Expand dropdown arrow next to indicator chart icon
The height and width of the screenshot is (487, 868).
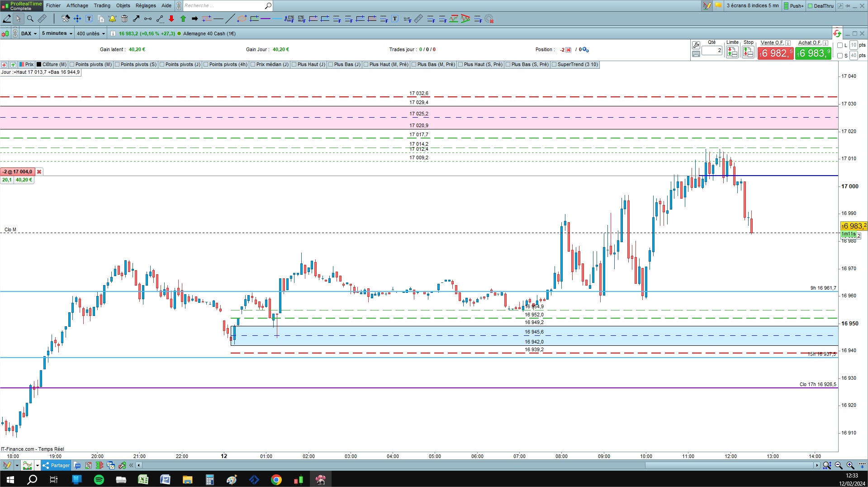[x=37, y=465]
